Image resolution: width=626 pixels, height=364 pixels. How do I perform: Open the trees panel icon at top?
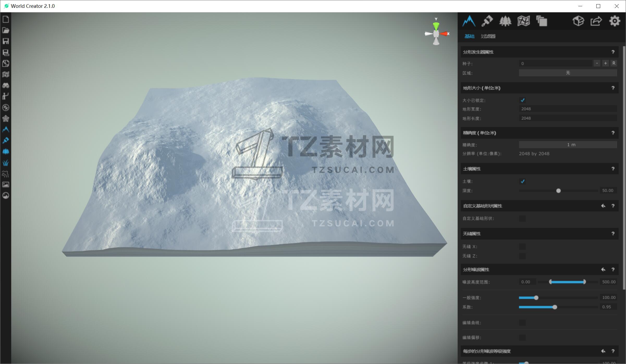505,21
